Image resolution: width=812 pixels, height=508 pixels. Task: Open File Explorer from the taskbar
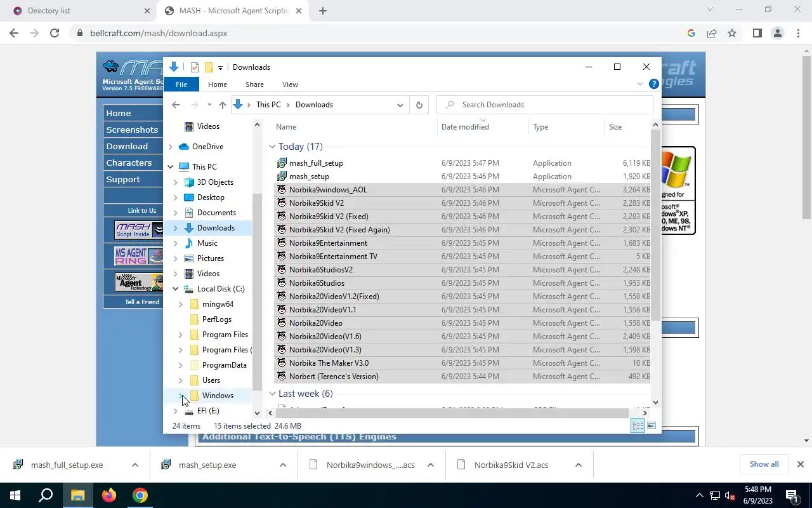pyautogui.click(x=77, y=495)
